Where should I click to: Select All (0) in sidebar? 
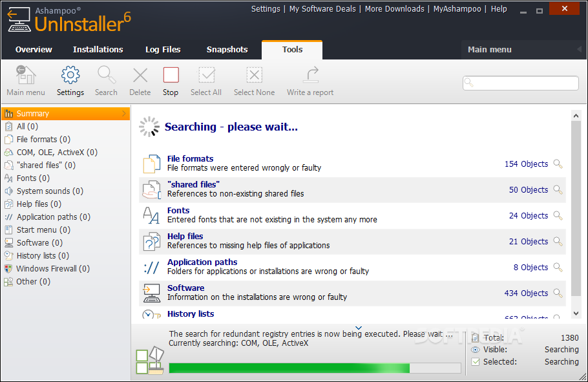66,127
